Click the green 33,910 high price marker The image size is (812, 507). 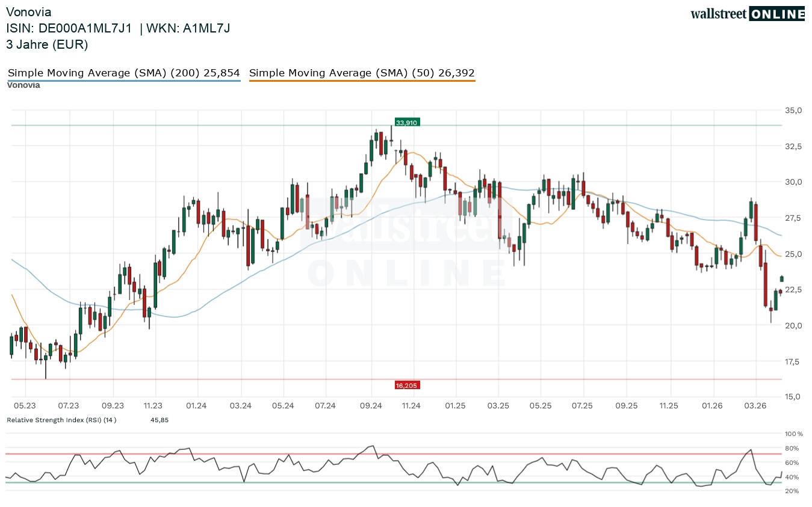[x=407, y=123]
